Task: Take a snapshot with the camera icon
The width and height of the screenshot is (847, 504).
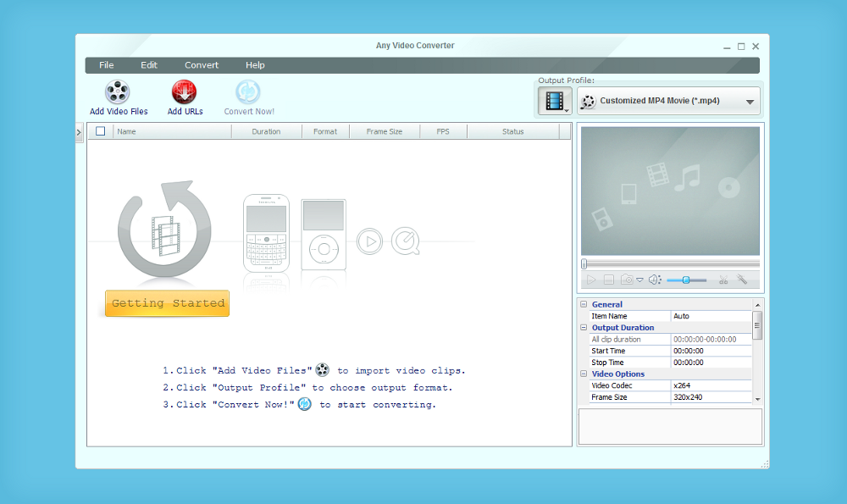Action: pos(628,280)
